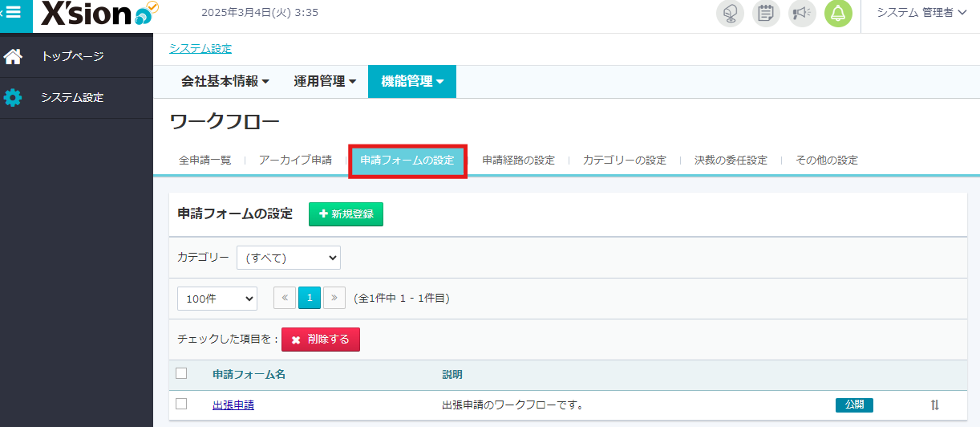Click the システム設定 breadcrumb link

pyautogui.click(x=200, y=49)
